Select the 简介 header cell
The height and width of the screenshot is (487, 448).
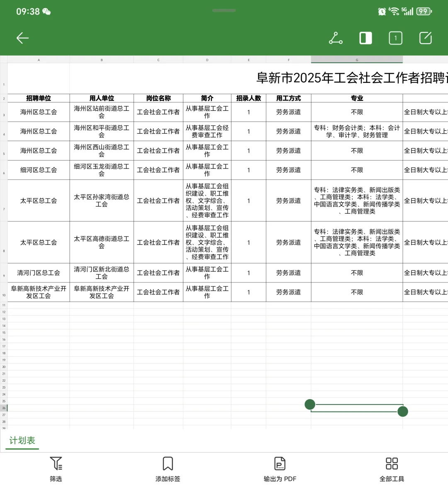point(207,98)
